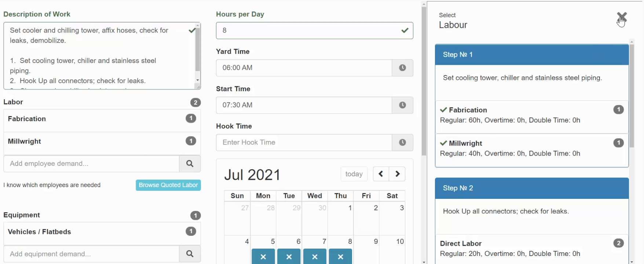Advance the calendar to next month
The width and height of the screenshot is (644, 264).
point(397,174)
